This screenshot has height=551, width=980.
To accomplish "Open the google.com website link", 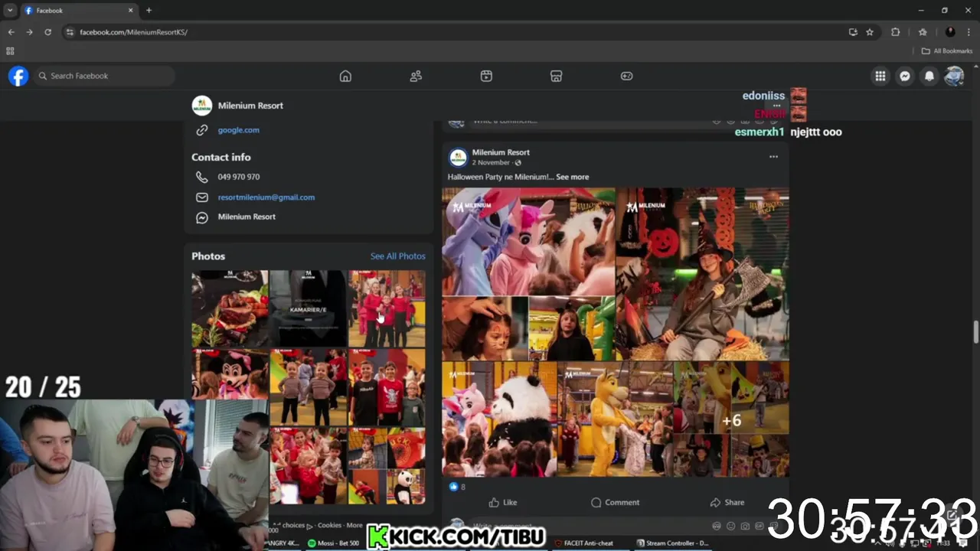I will [x=238, y=130].
